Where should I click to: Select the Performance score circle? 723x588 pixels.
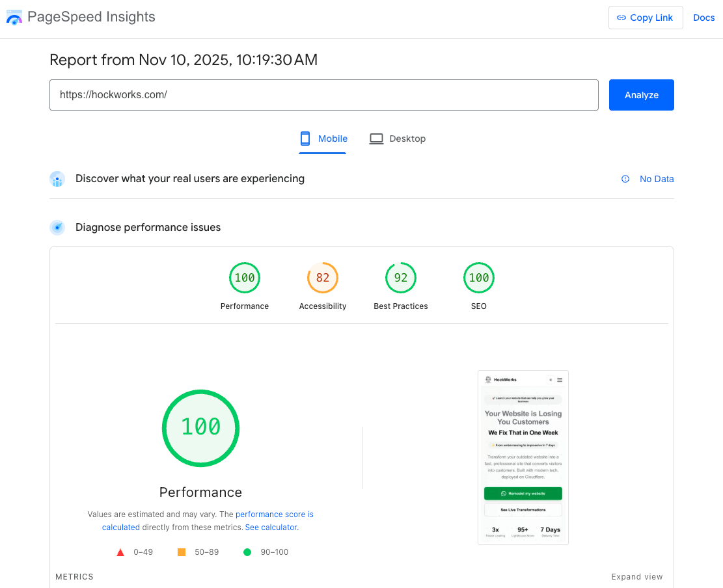pyautogui.click(x=245, y=278)
